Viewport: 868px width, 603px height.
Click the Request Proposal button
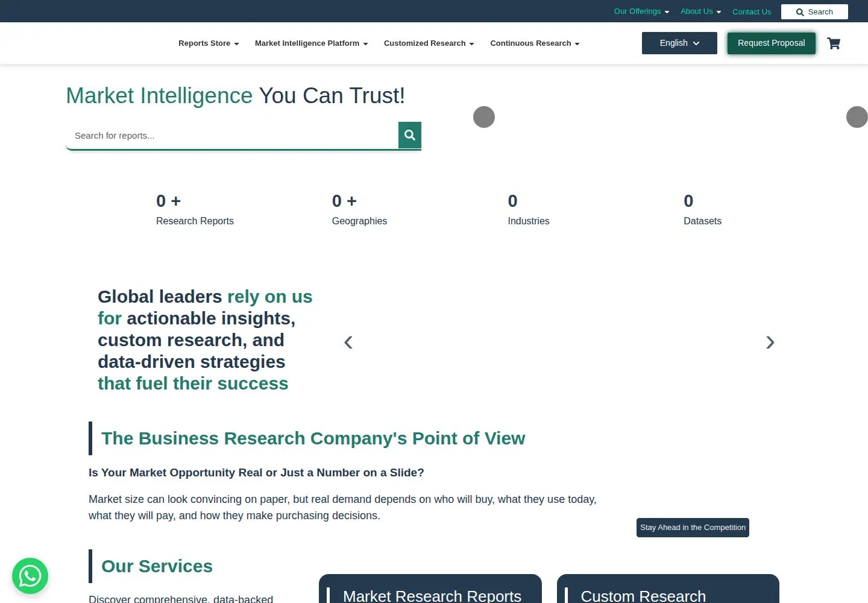tap(771, 43)
